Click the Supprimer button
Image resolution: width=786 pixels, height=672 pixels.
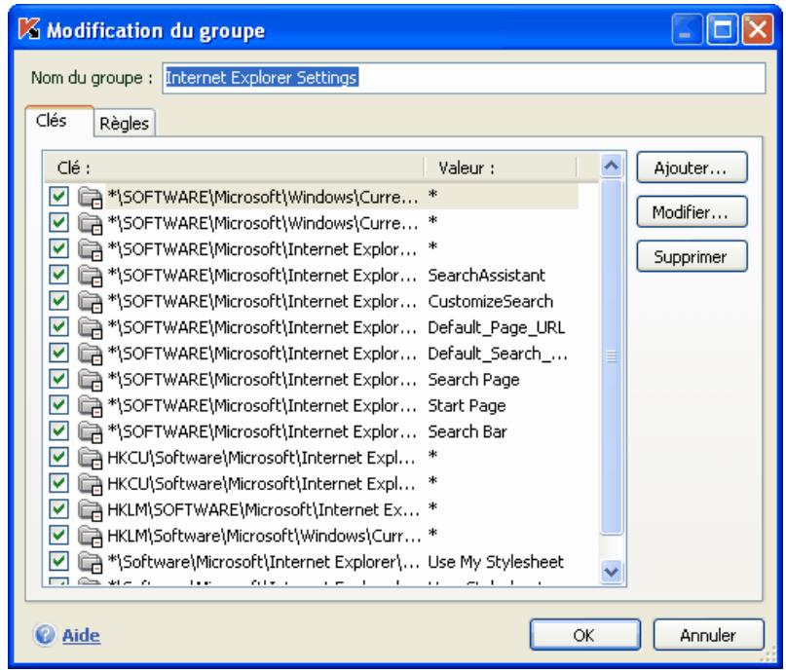click(x=692, y=256)
